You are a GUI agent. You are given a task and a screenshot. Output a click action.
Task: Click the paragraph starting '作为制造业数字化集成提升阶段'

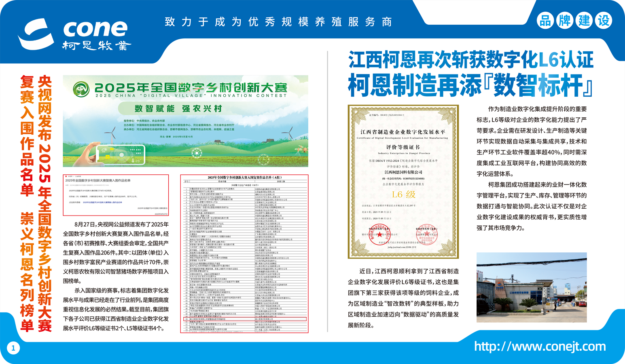tap(532, 142)
